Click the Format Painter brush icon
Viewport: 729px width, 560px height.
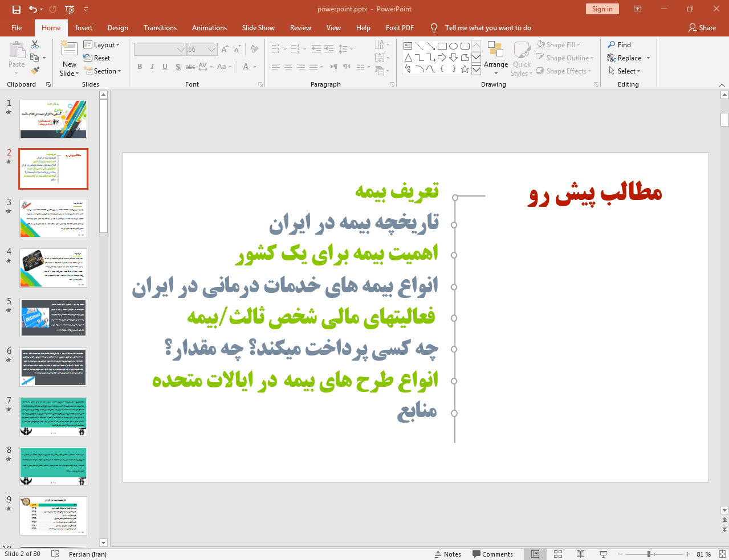[x=35, y=71]
